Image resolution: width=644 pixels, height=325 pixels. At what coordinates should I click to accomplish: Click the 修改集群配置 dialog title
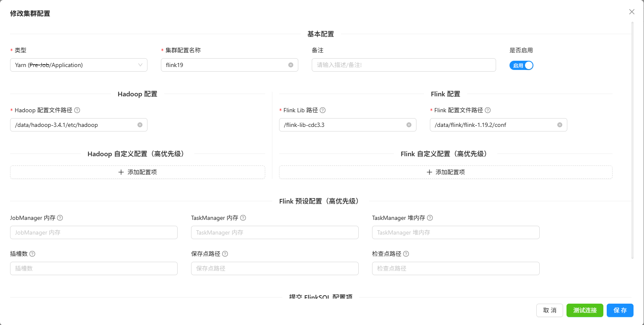pos(30,13)
